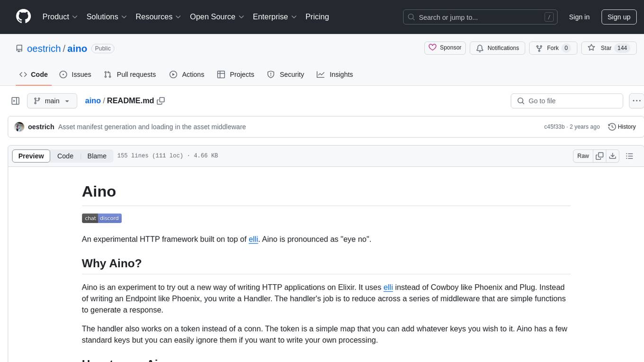Open the Asset manifest generation commit message
644x362 pixels.
(152, 127)
